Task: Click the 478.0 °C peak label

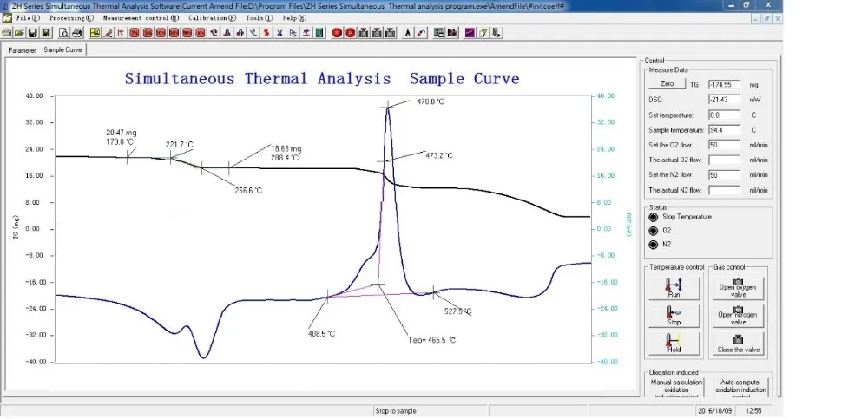Action: (431, 101)
